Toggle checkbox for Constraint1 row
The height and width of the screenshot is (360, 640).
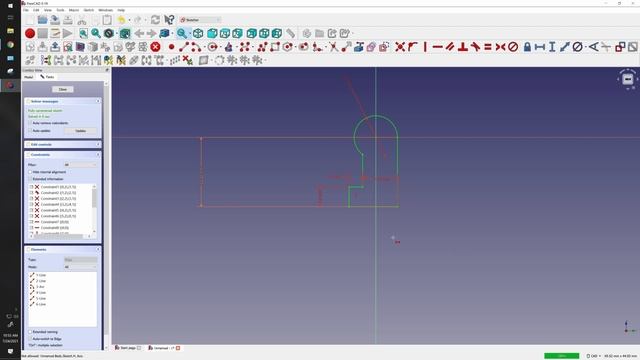tap(31, 187)
